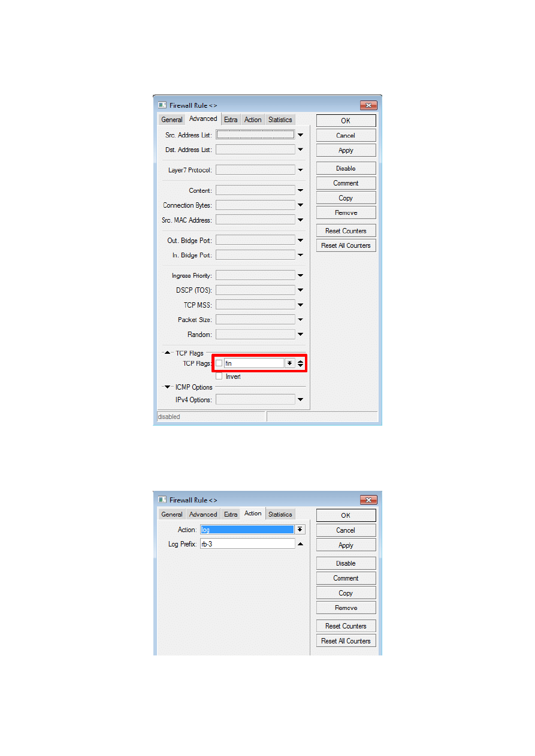
Task: Expand the Connection Bytes field arrow
Action: (301, 205)
